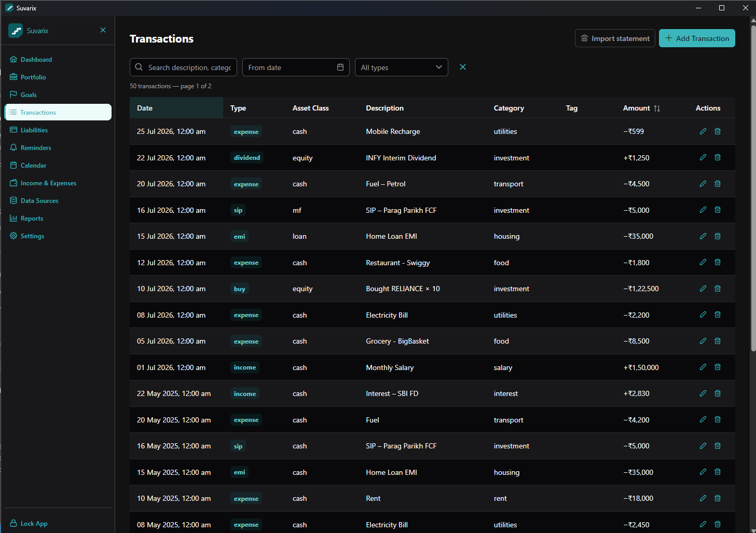
Task: Edit the Monthly Salary transaction
Action: coord(703,367)
